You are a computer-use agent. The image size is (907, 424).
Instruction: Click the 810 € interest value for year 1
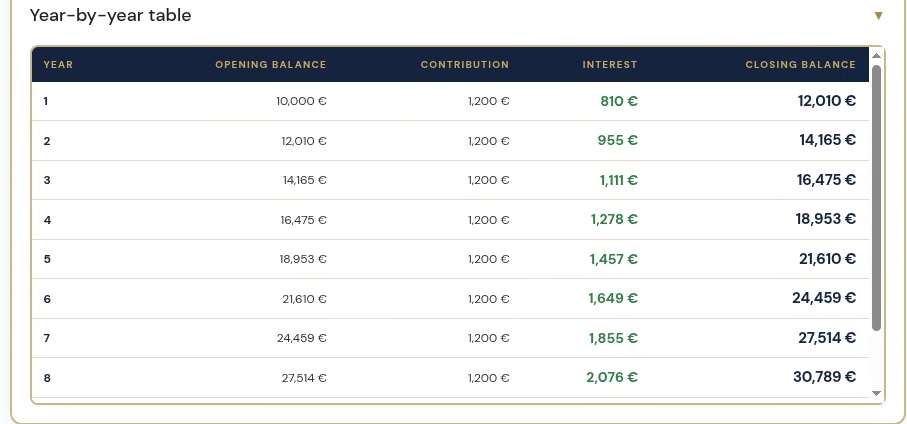(x=619, y=101)
